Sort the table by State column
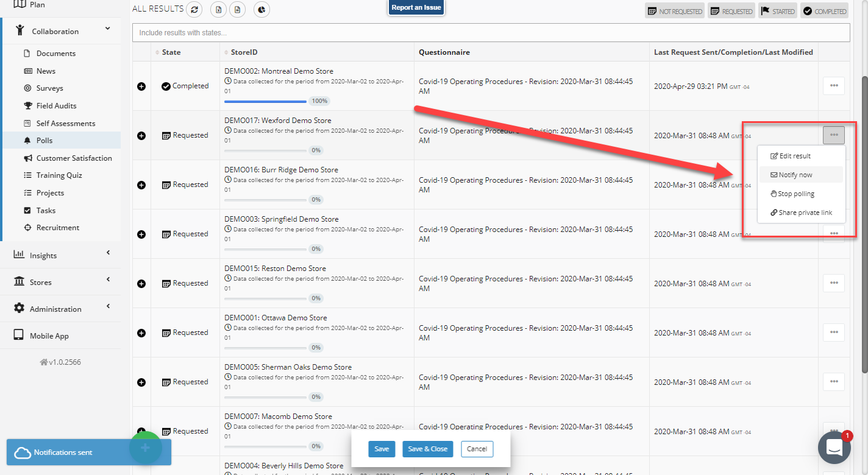868x475 pixels. 171,52
